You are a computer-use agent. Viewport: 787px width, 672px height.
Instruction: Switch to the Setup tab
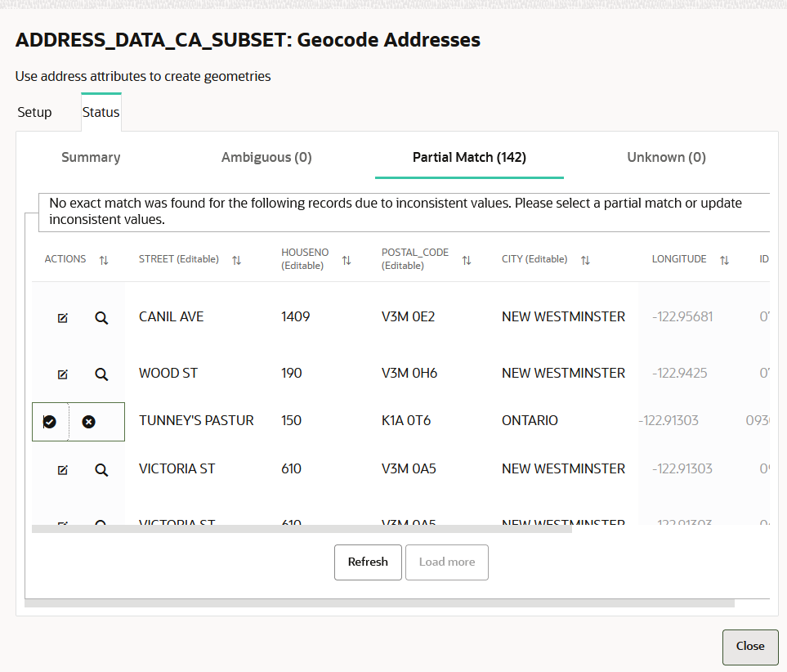[34, 112]
